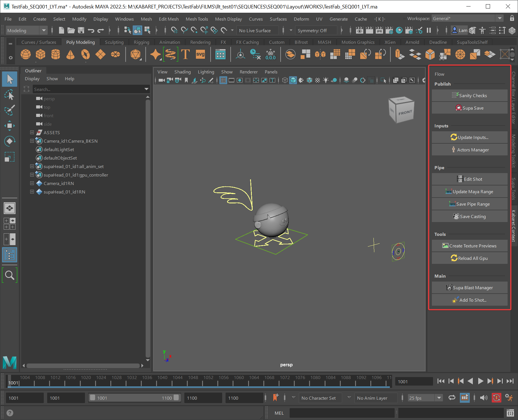This screenshot has width=518, height=420.
Task: Click the ViewCube FRONT face
Action: coord(405,113)
